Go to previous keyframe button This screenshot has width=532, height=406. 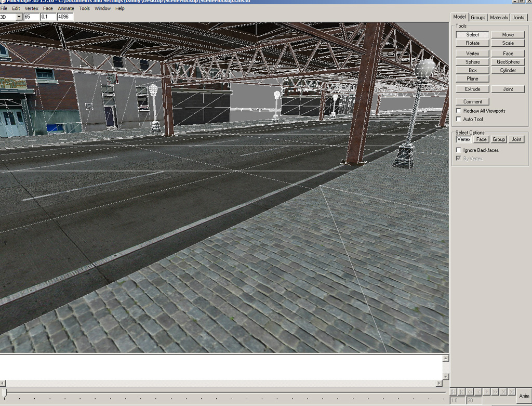coord(461,392)
